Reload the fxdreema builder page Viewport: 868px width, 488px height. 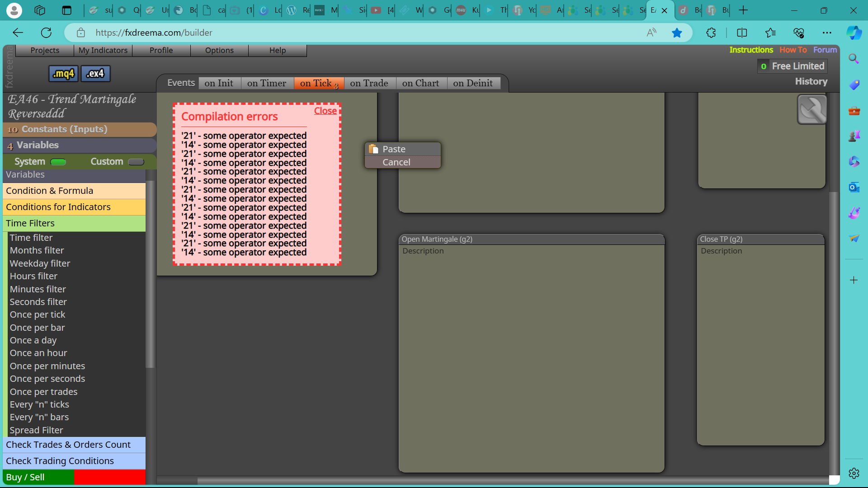pos(46,33)
